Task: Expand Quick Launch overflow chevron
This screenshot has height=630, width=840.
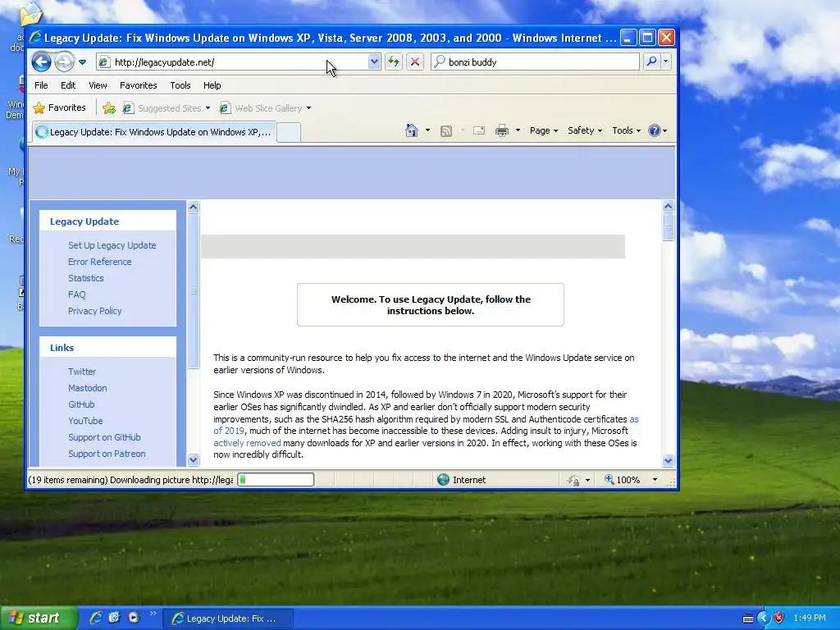Action: point(153,614)
